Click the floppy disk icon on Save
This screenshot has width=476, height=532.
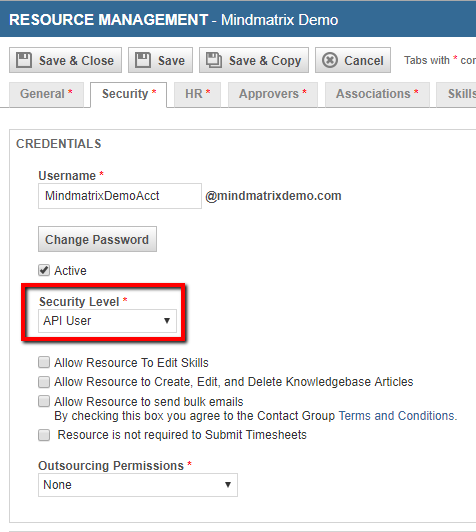click(143, 60)
